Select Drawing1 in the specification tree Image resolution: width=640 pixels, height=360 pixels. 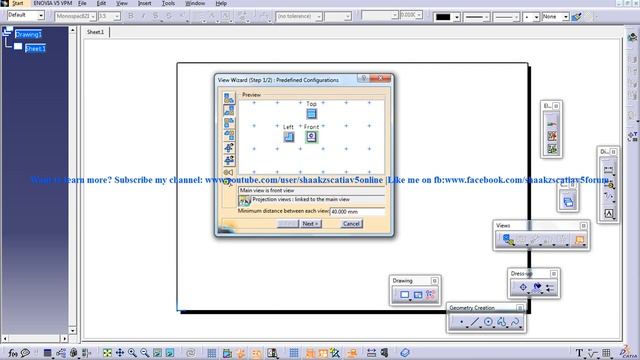[28, 34]
